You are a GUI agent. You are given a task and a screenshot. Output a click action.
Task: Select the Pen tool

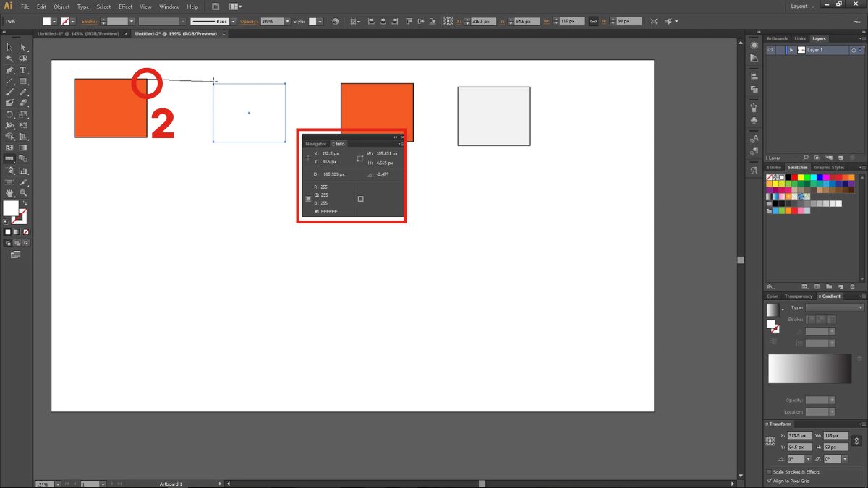tap(9, 70)
